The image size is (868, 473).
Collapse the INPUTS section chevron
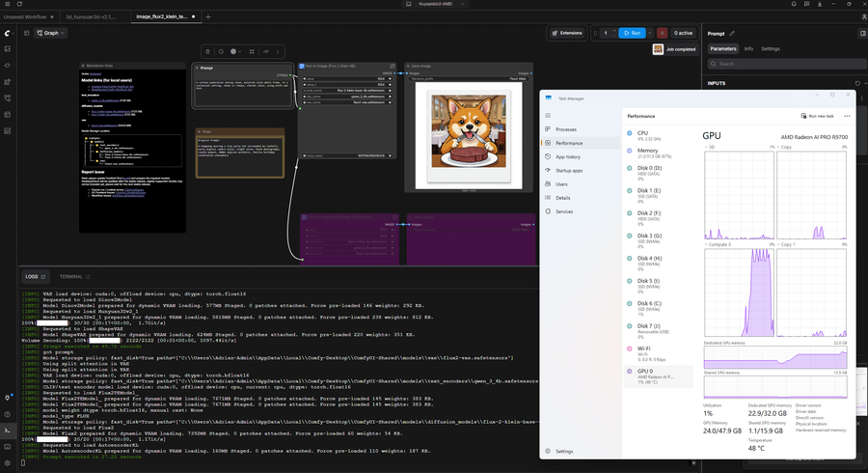pyautogui.click(x=865, y=83)
